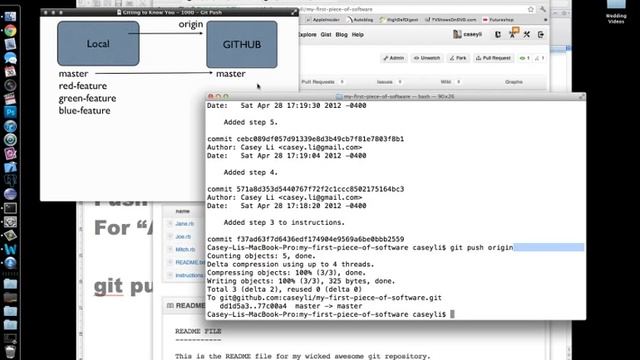Image resolution: width=640 pixels, height=360 pixels.
Task: Click the Unwatch button
Action: (x=427, y=58)
